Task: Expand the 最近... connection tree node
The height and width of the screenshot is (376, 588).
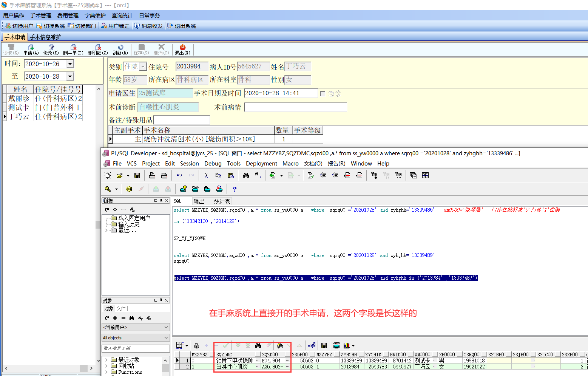Action: (106, 230)
